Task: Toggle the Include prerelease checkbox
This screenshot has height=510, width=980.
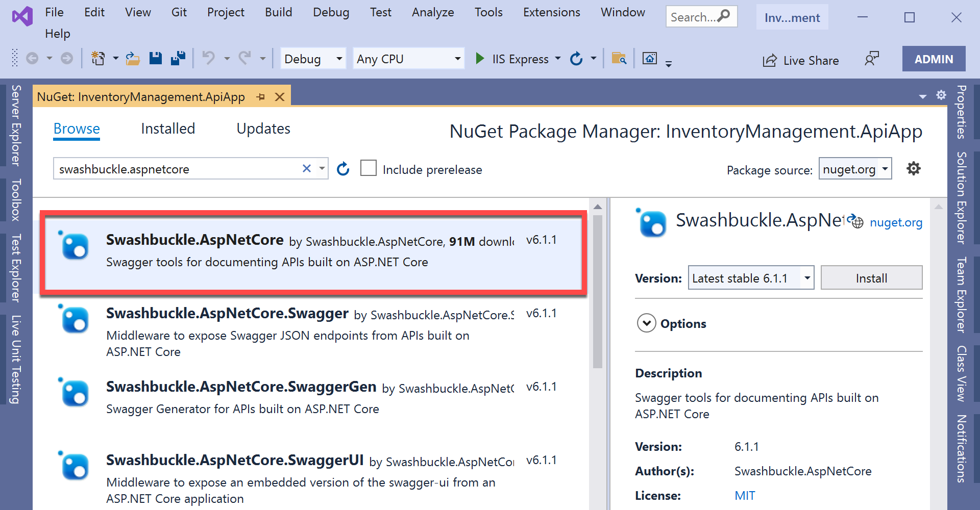Action: point(369,168)
